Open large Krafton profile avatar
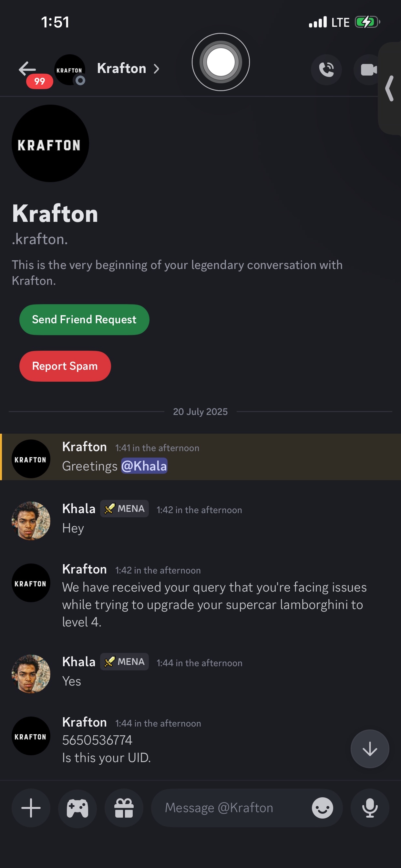Viewport: 401px width, 868px height. [x=50, y=144]
